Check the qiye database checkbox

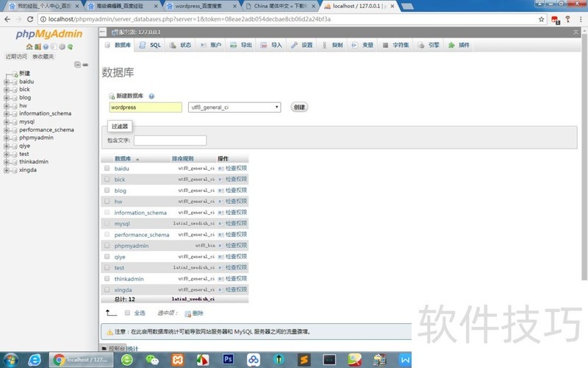[x=107, y=256]
